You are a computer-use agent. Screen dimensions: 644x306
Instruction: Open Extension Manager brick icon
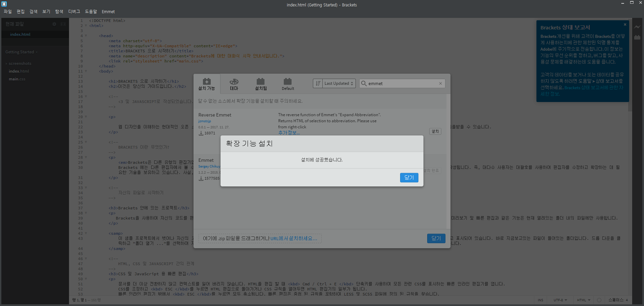pos(637,37)
